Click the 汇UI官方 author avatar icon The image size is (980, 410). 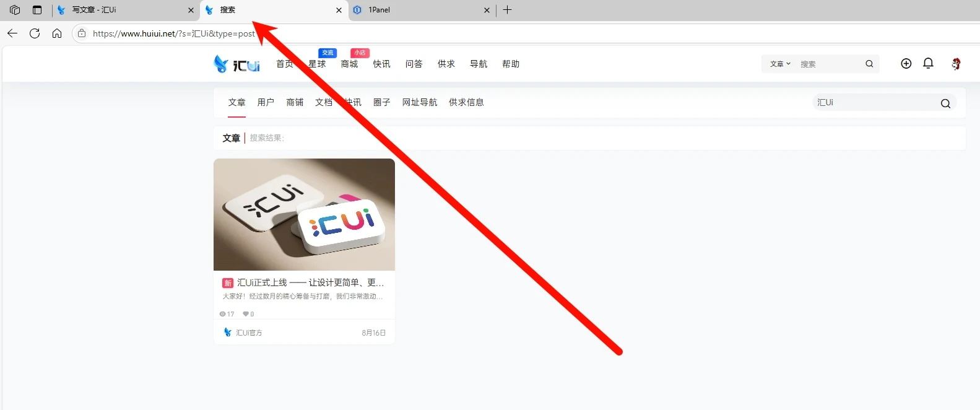[x=227, y=333]
